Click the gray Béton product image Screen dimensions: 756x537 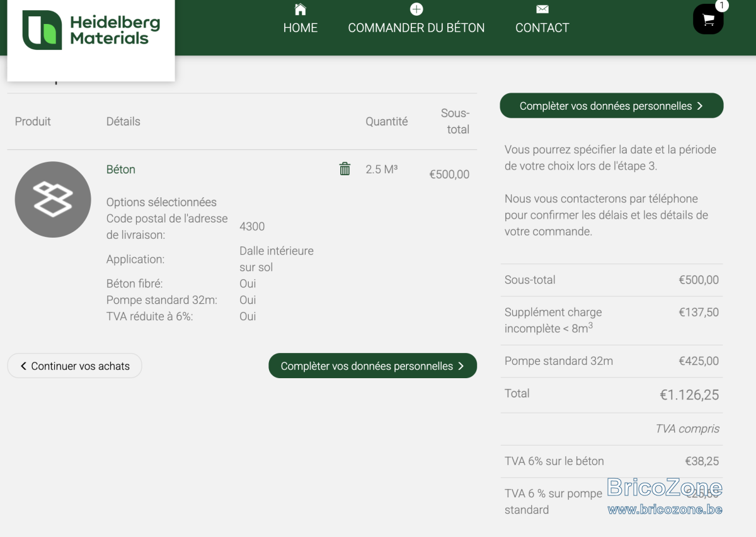pos(53,200)
